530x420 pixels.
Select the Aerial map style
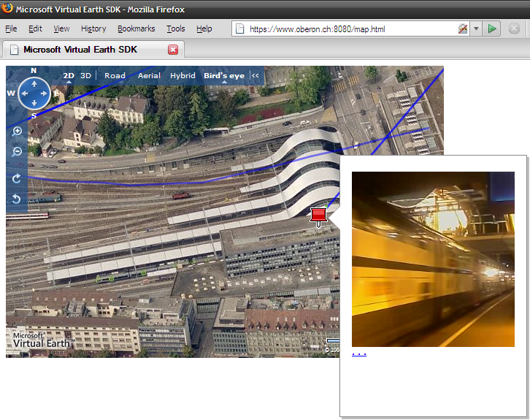[x=149, y=76]
